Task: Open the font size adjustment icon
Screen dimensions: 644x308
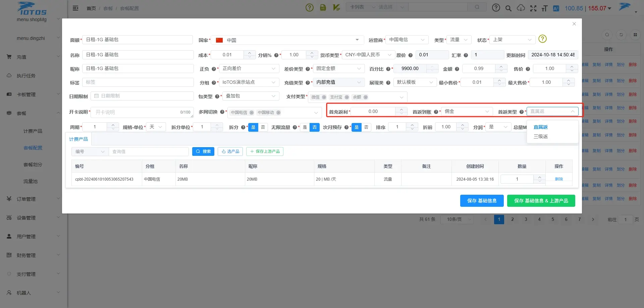Action: [x=544, y=8]
